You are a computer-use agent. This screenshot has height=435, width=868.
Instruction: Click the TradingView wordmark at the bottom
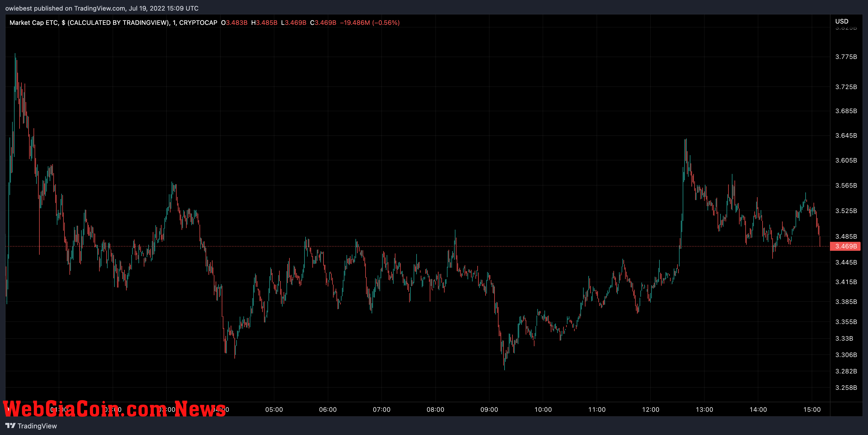point(37,426)
